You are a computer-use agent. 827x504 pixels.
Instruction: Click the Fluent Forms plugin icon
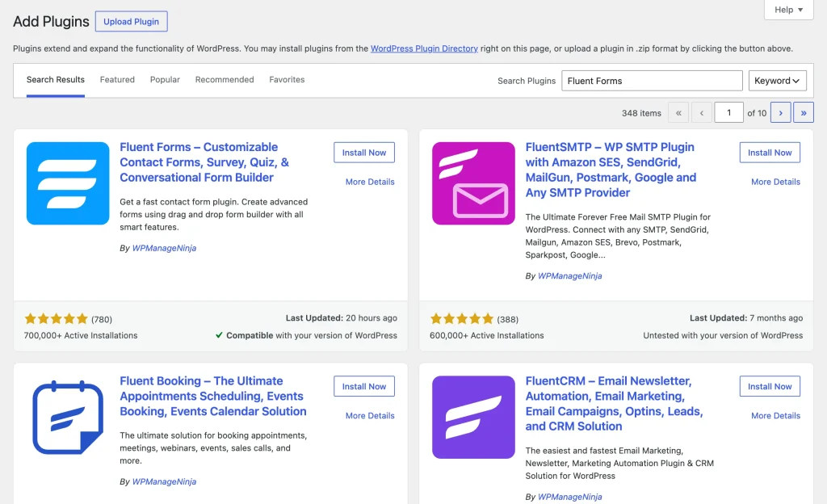click(x=68, y=183)
